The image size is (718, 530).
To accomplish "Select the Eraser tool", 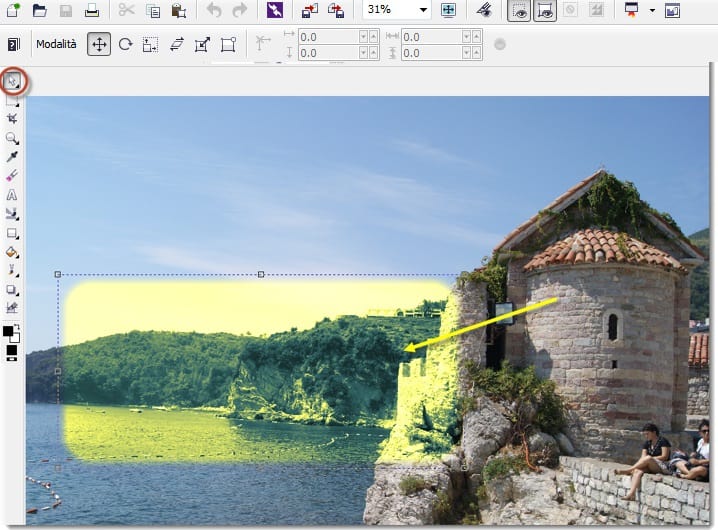I will tap(12, 176).
